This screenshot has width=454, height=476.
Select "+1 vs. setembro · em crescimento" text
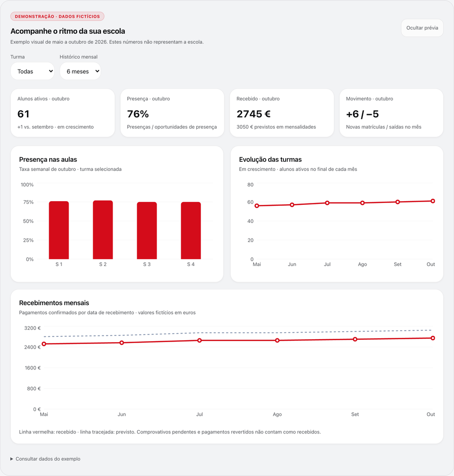[55, 127]
